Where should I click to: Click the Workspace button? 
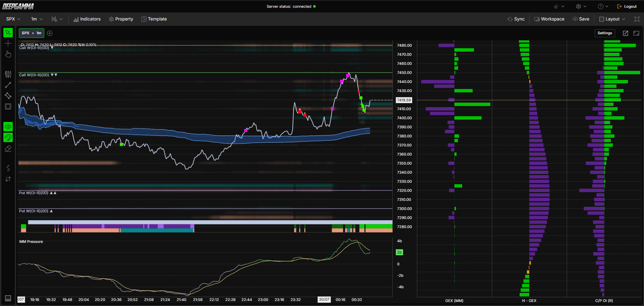(549, 19)
